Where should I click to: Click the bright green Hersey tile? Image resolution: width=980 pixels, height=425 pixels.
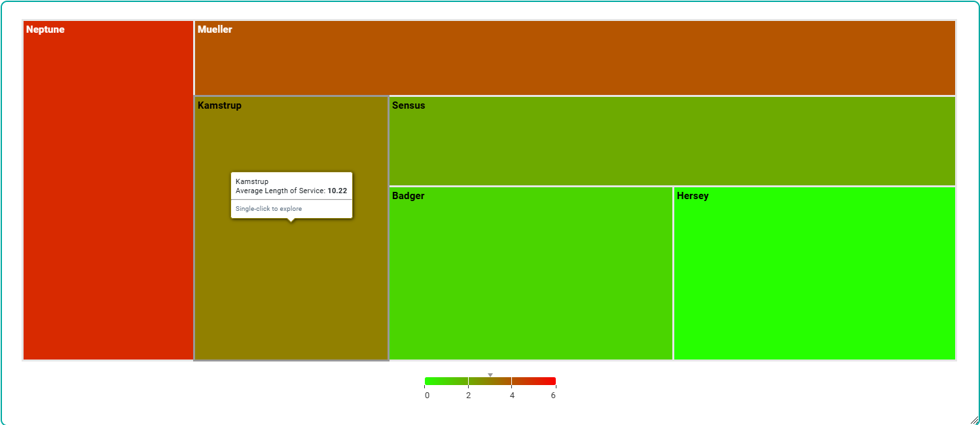pyautogui.click(x=814, y=275)
